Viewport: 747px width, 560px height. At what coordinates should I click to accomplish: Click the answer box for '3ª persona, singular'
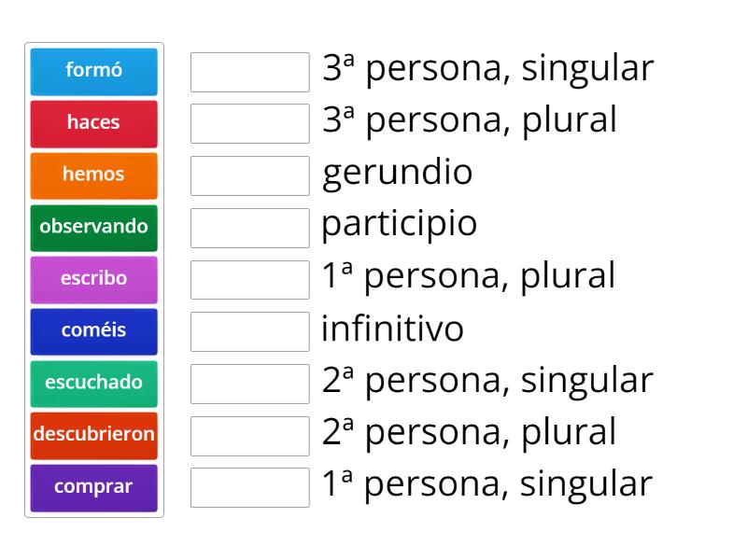[249, 72]
